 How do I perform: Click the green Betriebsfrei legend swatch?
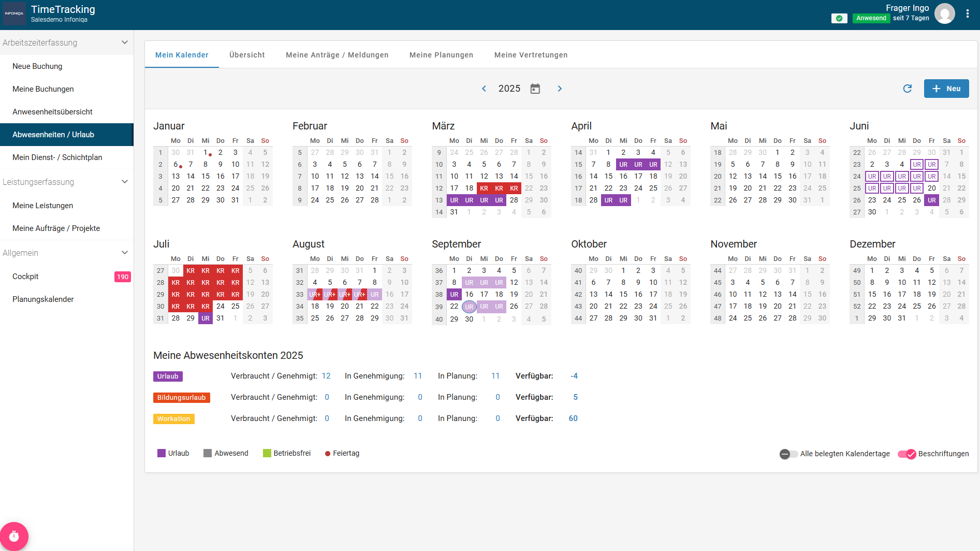point(267,453)
